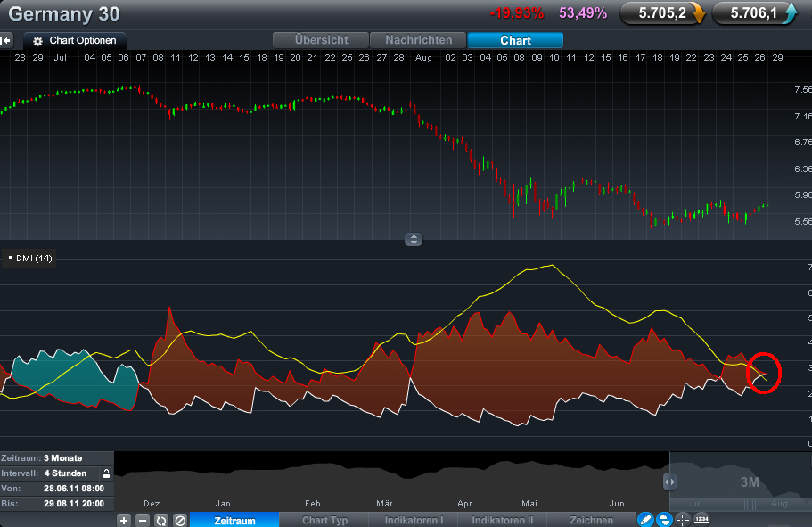Click the grip handle on the range scrollbar
The height and width of the screenshot is (527, 812).
coord(750,504)
